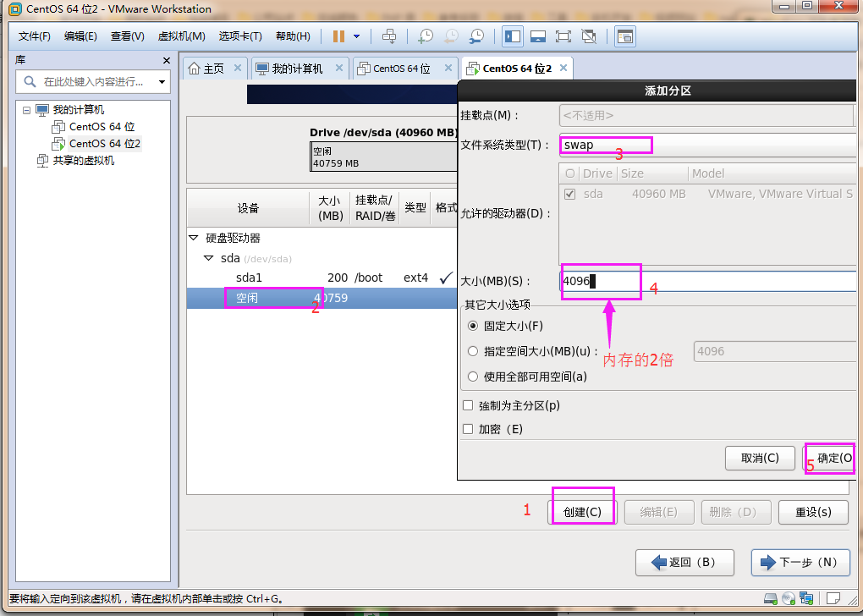The height and width of the screenshot is (616, 863).
Task: Click the hard disk status bar icon
Action: (771, 598)
